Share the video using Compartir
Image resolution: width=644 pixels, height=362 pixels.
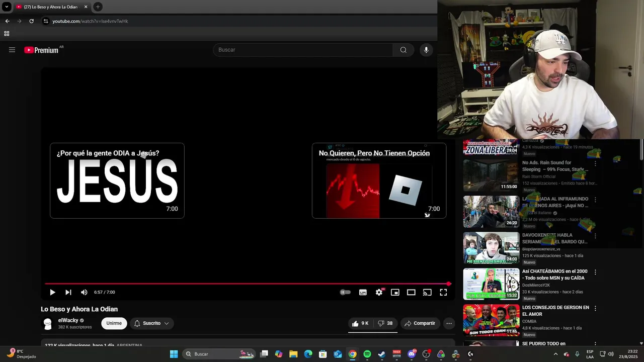(x=420, y=323)
